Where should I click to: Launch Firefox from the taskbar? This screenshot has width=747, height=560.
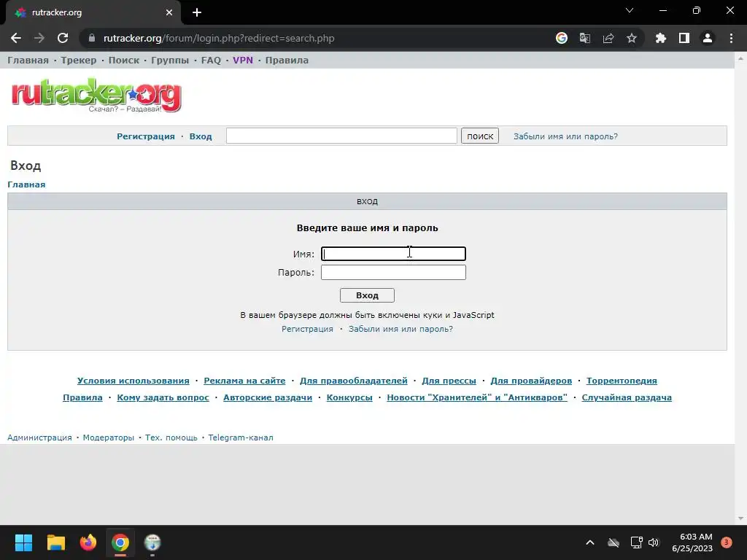pos(88,542)
